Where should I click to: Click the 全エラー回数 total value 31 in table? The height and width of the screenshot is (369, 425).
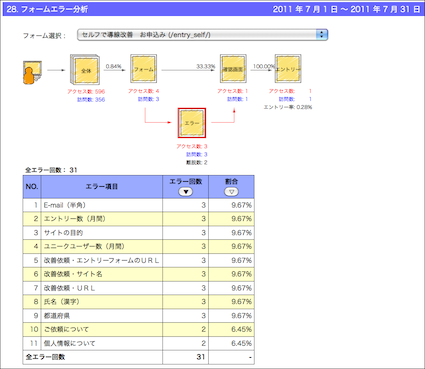point(200,357)
